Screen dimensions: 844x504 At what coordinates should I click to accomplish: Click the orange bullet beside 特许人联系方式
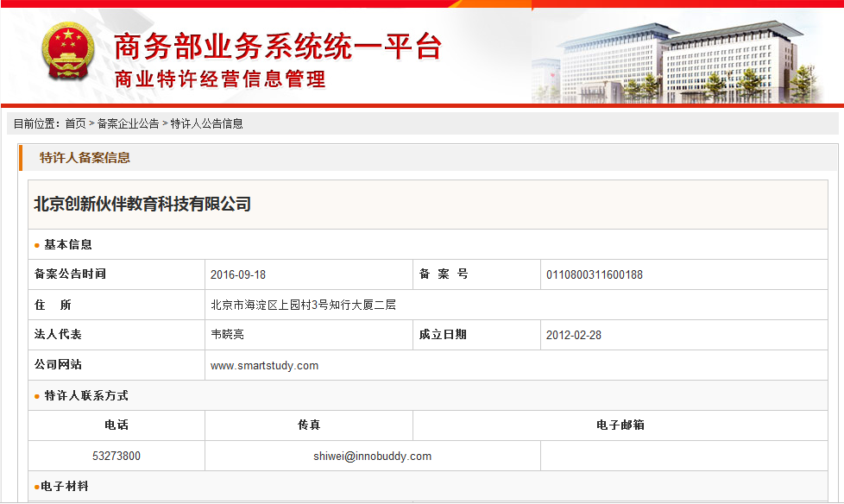pos(37,396)
